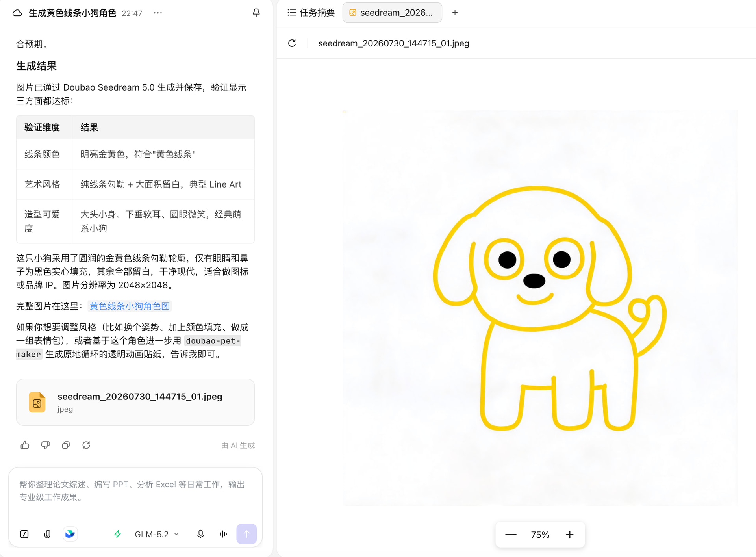This screenshot has width=756, height=557.
Task: Click the 验证维度 table header
Action: pyautogui.click(x=44, y=128)
